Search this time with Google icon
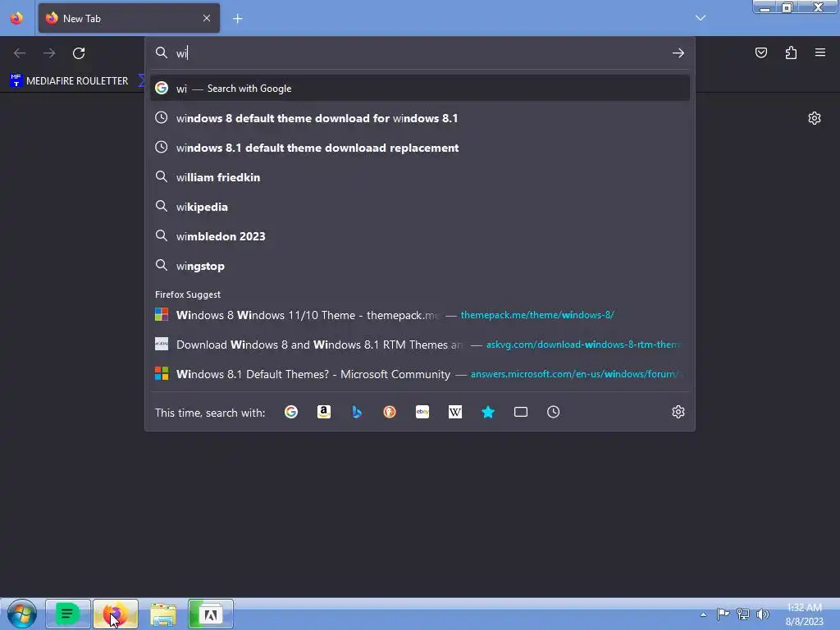The height and width of the screenshot is (630, 840). coord(291,412)
